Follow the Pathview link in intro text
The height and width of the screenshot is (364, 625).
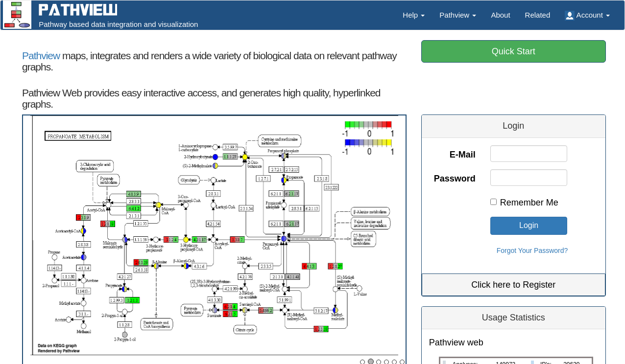click(x=41, y=56)
